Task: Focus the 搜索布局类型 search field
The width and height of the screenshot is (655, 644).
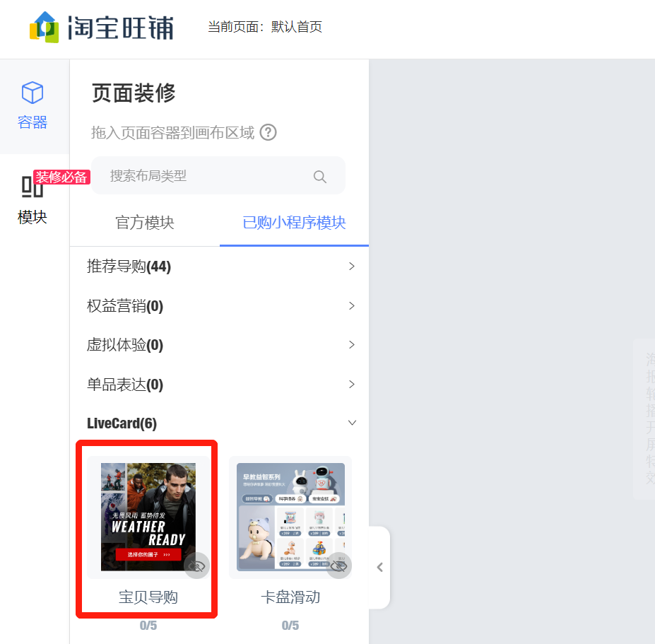Action: tap(218, 175)
